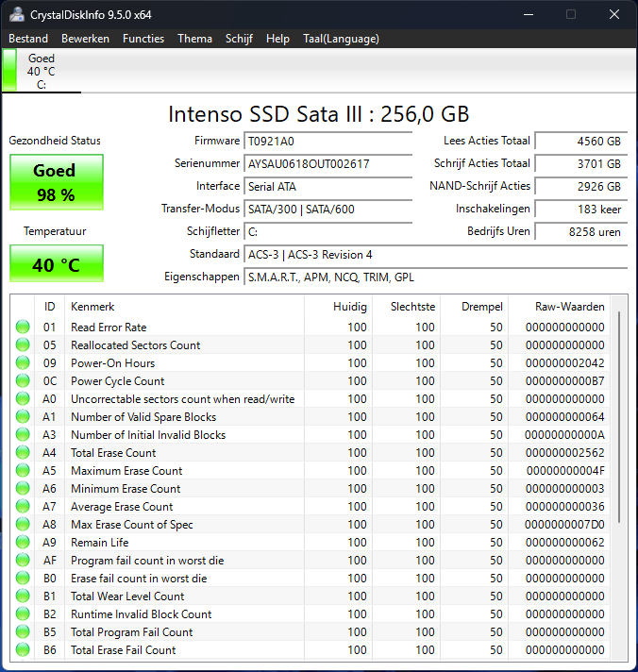Click the Intenso SSD Sata III title text
638x672 pixels.
tap(318, 114)
